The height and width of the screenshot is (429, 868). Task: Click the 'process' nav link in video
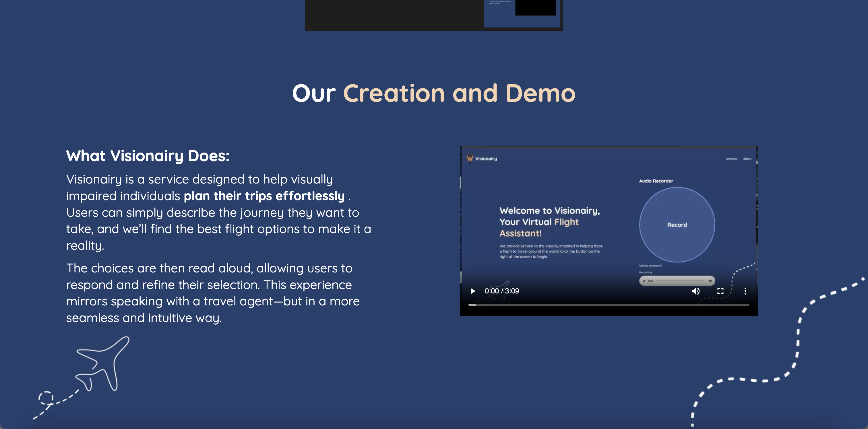[x=732, y=159]
